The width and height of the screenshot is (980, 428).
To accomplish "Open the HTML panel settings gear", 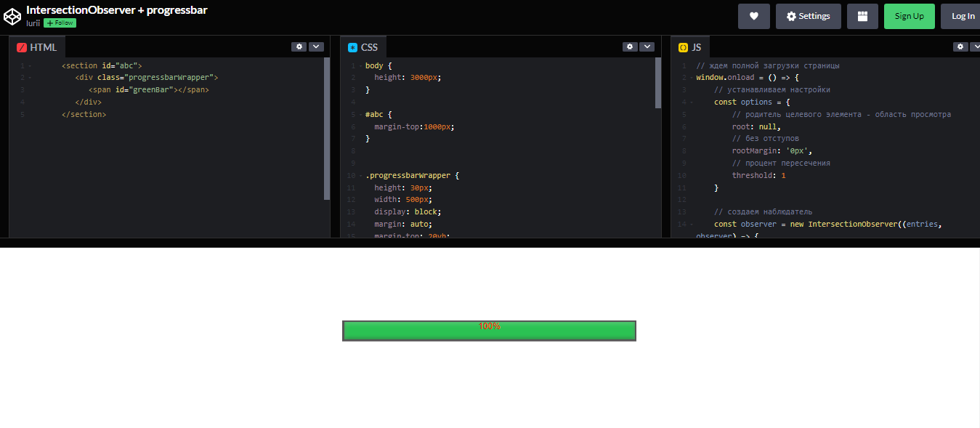I will [299, 47].
